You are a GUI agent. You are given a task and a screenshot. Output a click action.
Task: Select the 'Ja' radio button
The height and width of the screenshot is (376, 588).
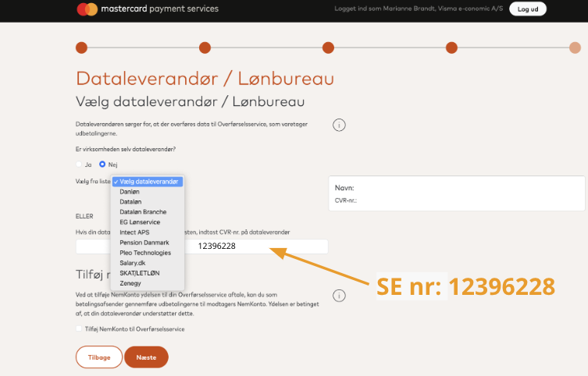point(79,165)
